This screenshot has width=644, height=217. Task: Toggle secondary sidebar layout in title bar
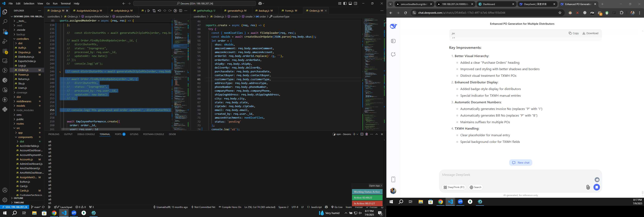[355, 3]
